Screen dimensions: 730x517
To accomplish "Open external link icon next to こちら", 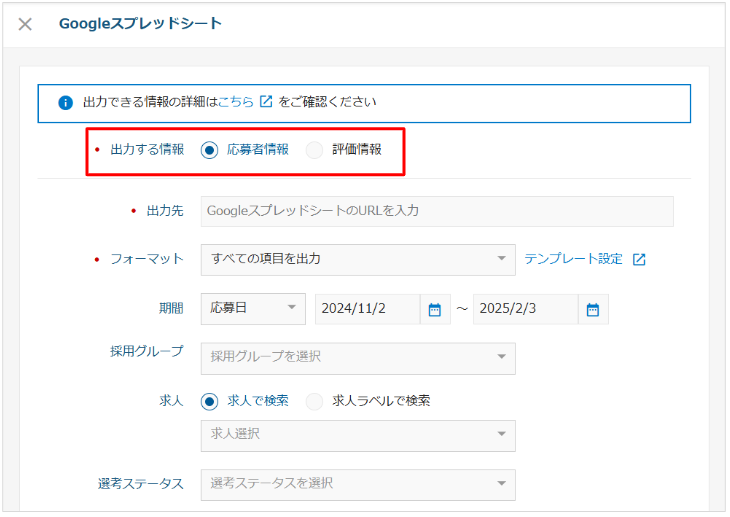I will (266, 101).
